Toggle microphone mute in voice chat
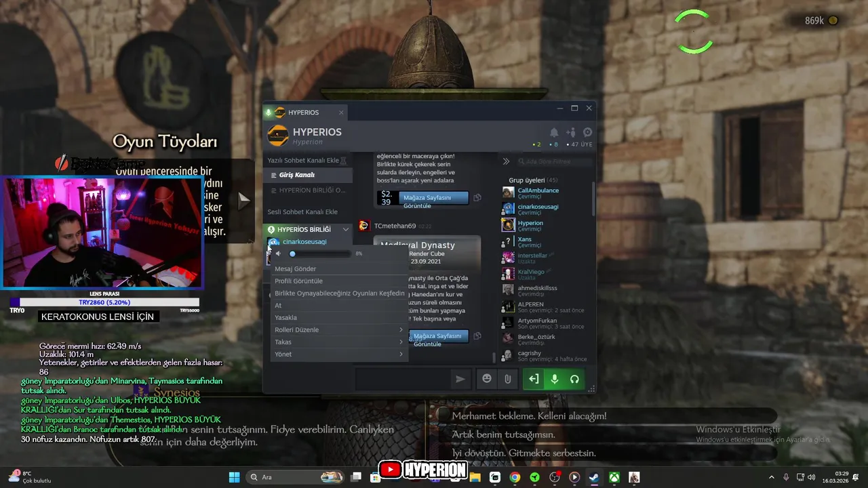Screen dimensions: 868x488 tap(554, 379)
